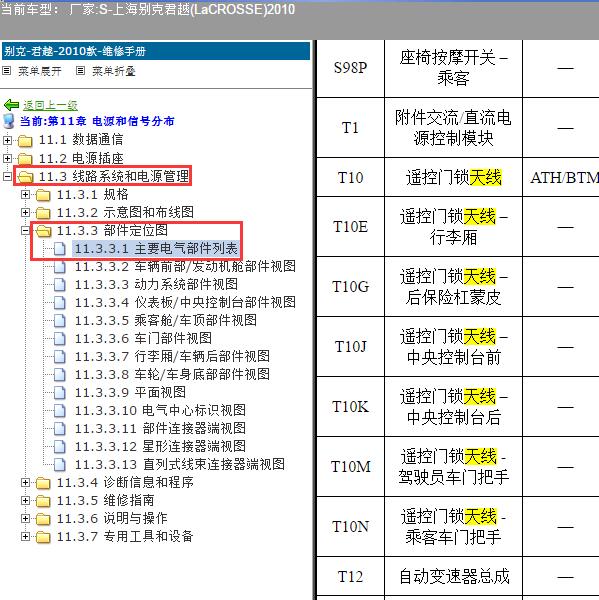Viewport: 599px width, 600px height.
Task: Click open folder icon of 11.3.3 部件定位图
Action: 43,230
